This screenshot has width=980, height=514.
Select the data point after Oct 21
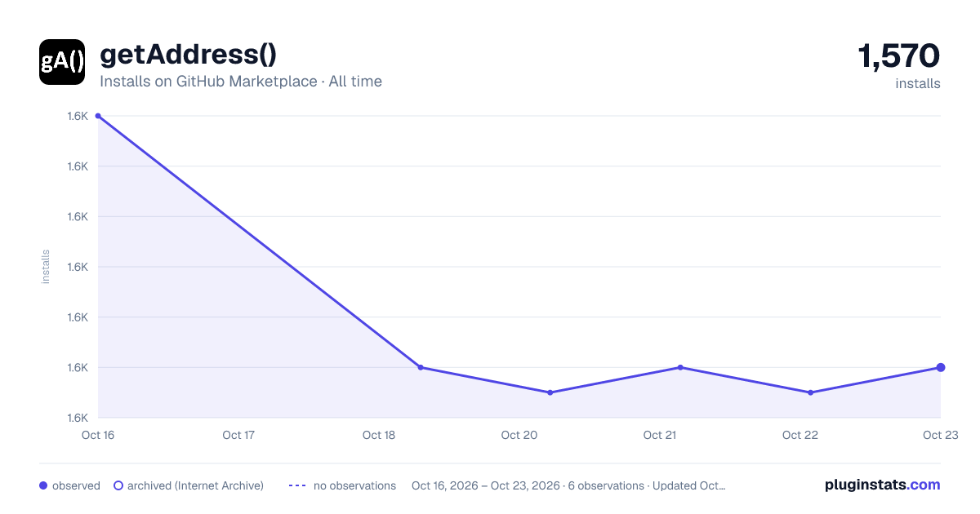679,367
